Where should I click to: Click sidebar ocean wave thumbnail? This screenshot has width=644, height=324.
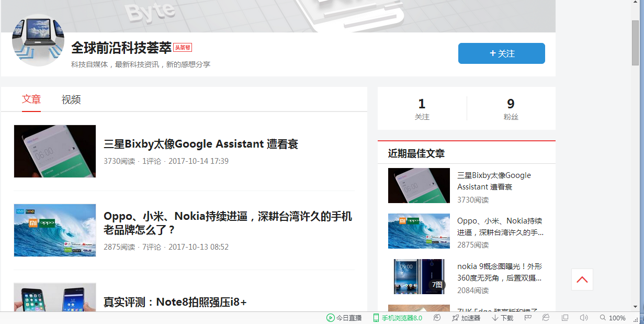[419, 231]
